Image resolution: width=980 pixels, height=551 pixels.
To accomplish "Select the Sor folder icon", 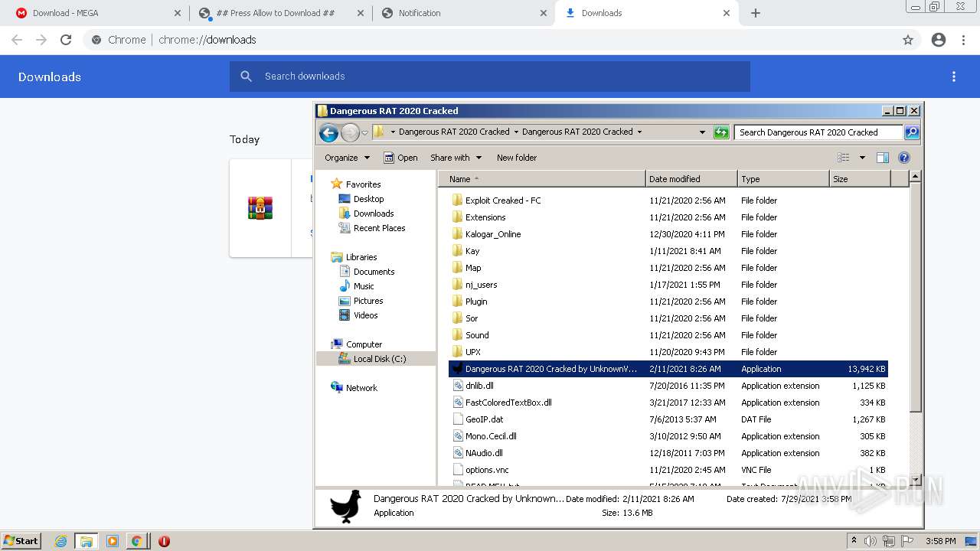I will (x=458, y=318).
